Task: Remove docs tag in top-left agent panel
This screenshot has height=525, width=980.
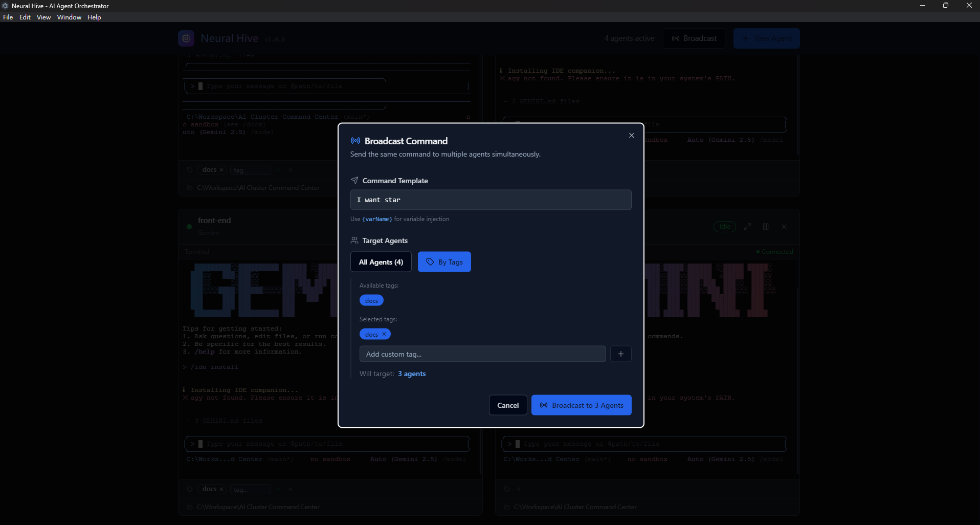Action: click(221, 170)
